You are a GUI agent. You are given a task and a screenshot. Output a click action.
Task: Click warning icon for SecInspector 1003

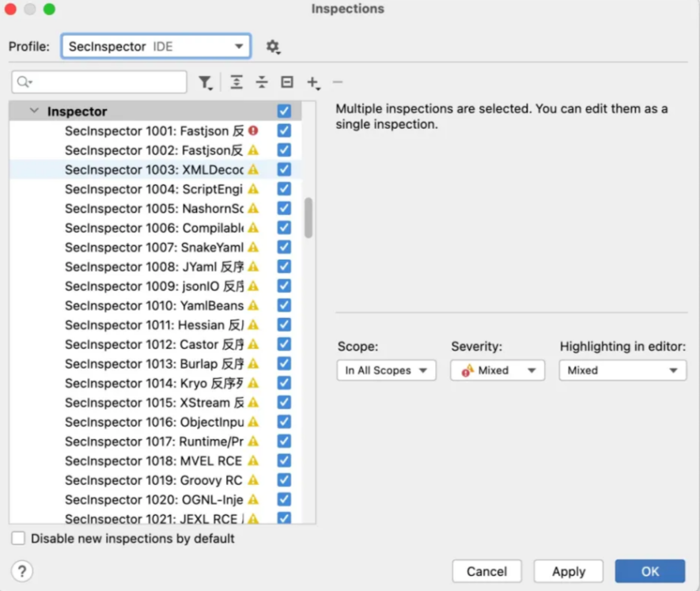coord(253,169)
